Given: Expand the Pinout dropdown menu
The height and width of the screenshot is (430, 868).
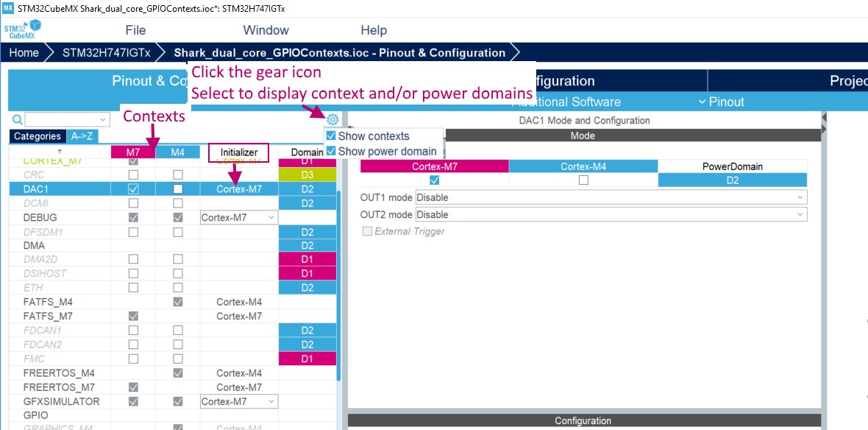Looking at the screenshot, I should click(x=722, y=102).
